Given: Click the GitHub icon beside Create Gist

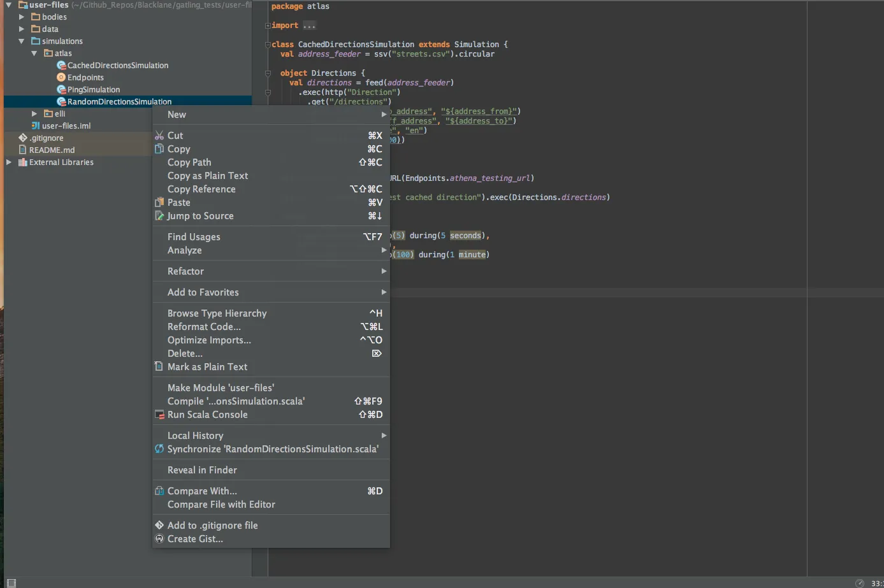Looking at the screenshot, I should click(159, 539).
